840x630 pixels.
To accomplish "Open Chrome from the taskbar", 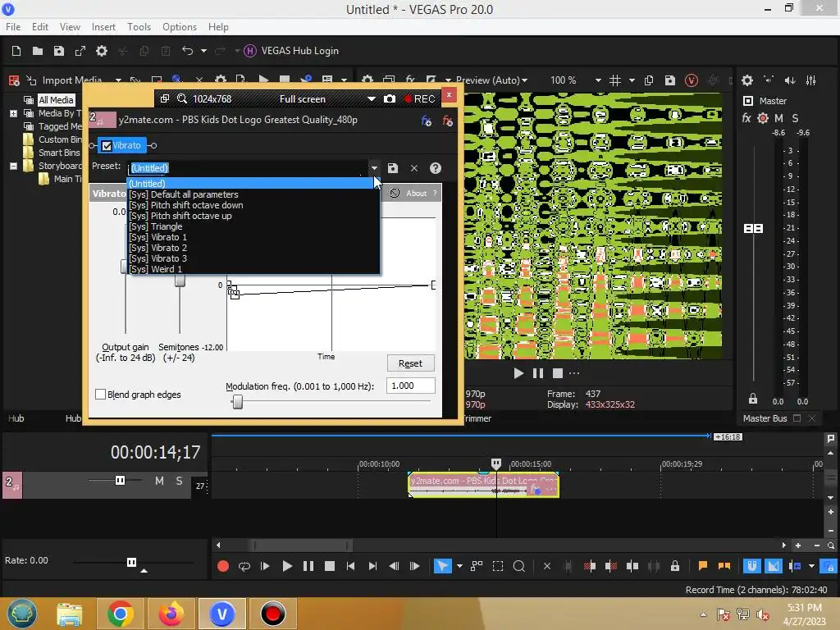I will [120, 614].
